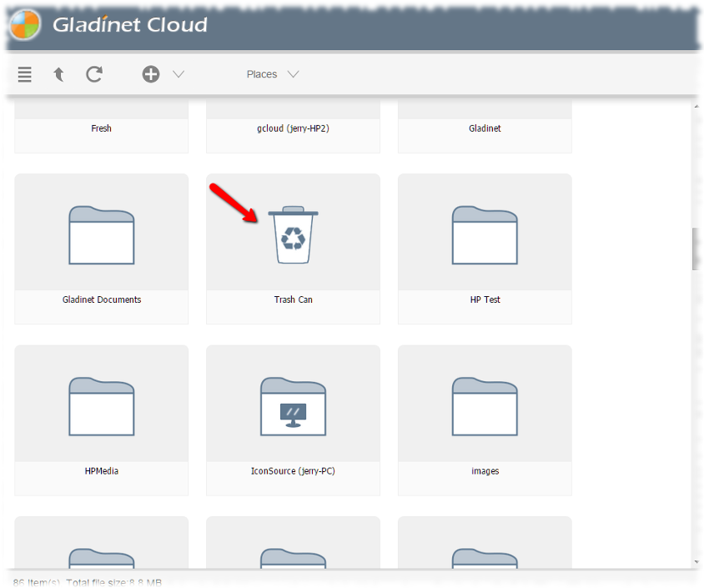Click the HPMedia label
This screenshot has width=704, height=588.
tap(102, 471)
